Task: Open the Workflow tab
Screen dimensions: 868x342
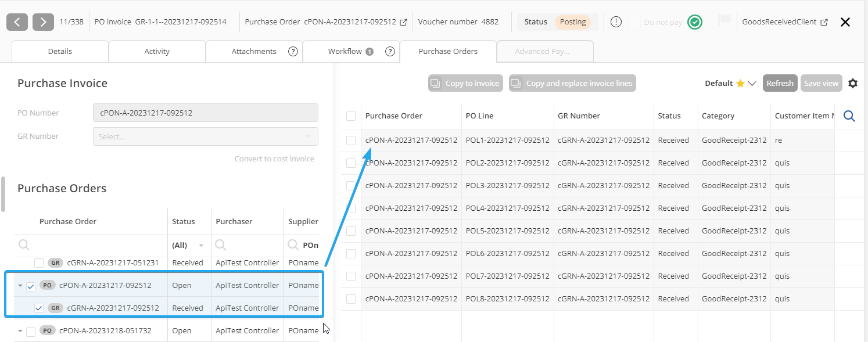Action: (345, 51)
